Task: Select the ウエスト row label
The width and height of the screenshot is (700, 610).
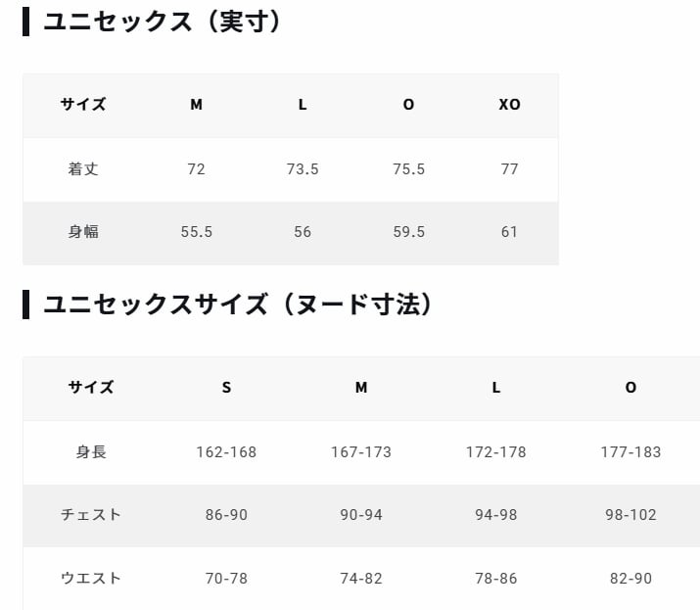Action: pos(91,579)
